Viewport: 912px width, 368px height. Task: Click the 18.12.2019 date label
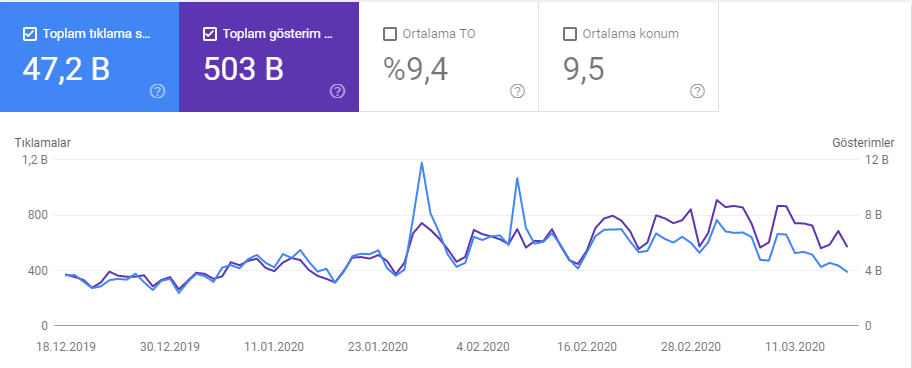point(65,347)
